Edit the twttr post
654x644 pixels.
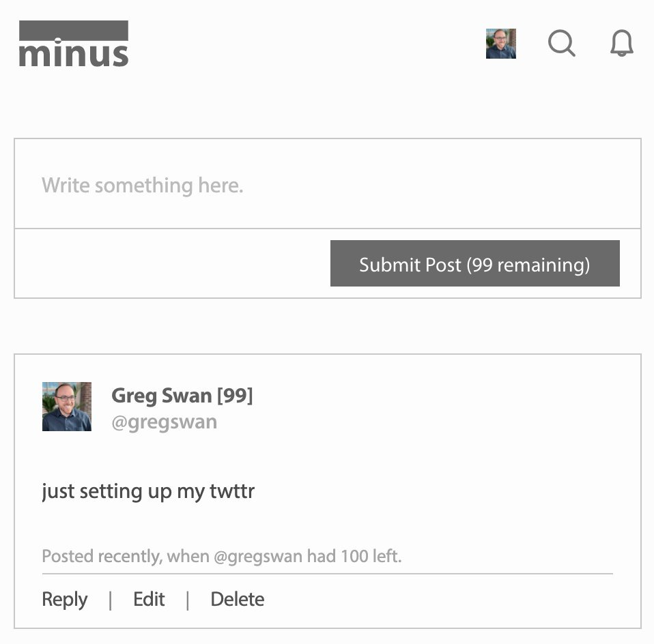coord(149,600)
